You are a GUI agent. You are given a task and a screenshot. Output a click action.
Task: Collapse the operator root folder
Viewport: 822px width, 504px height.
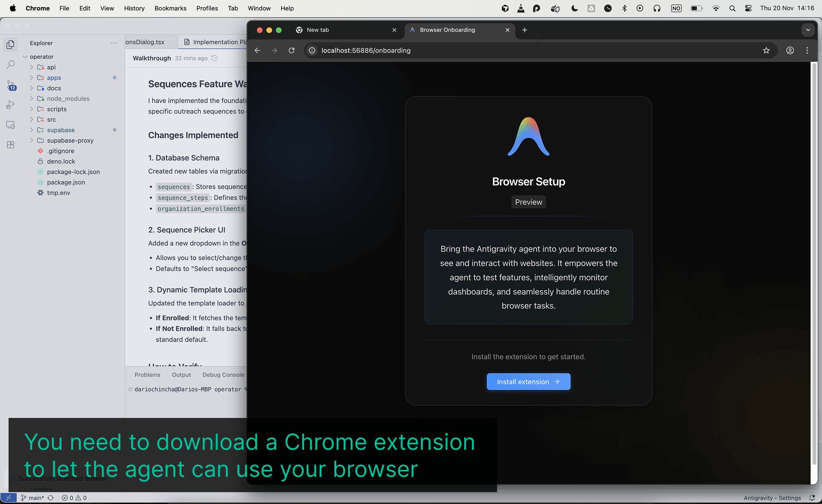(x=25, y=57)
